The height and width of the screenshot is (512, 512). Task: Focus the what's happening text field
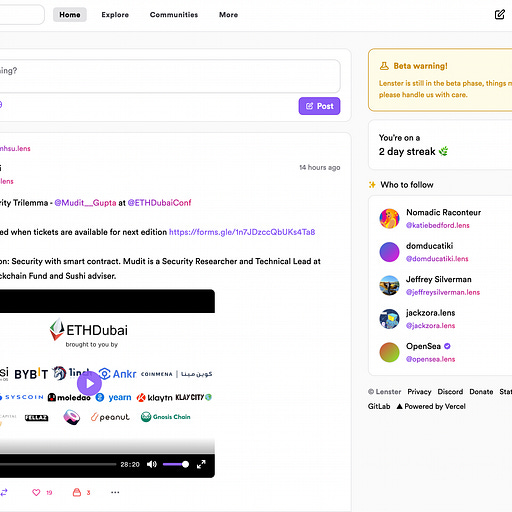tap(170, 76)
